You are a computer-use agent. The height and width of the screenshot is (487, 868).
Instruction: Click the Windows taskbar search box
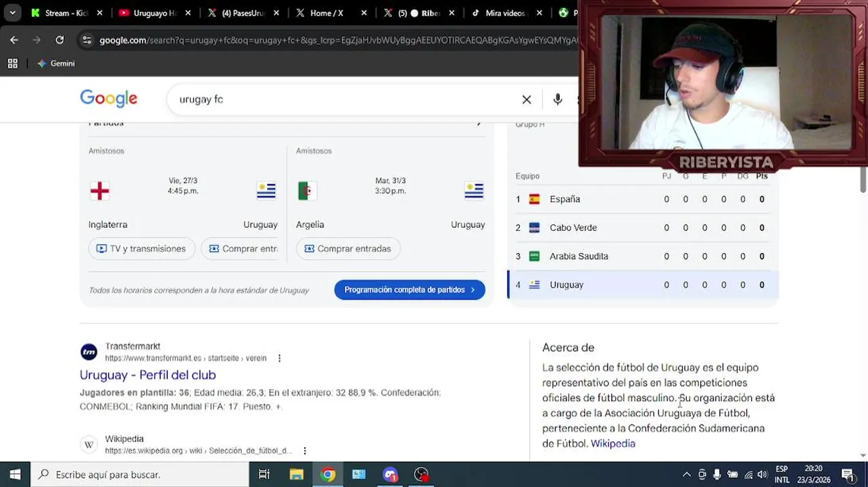[x=140, y=475]
